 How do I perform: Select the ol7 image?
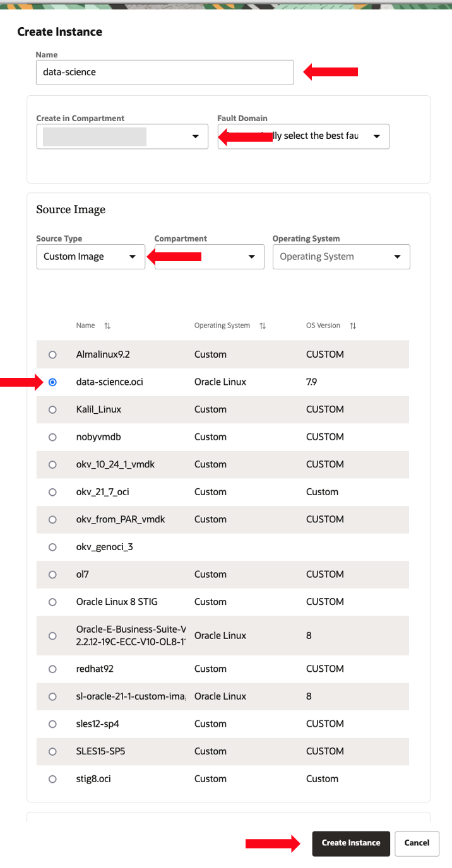(52, 574)
